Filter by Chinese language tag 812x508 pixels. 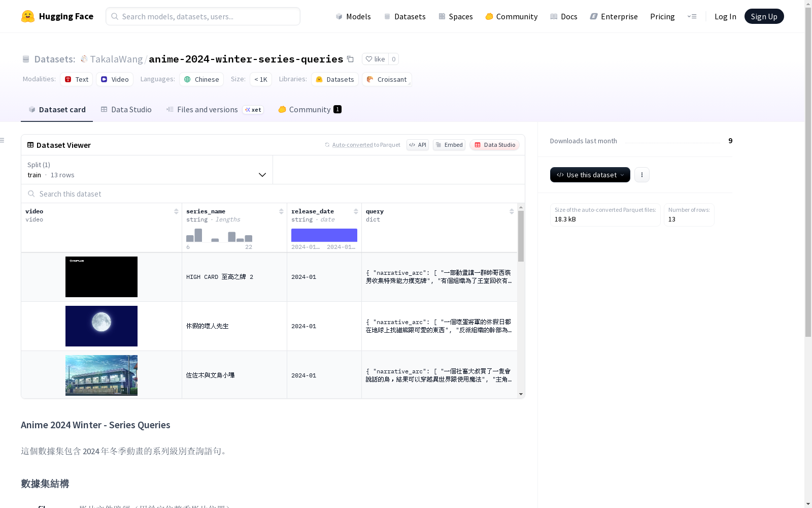tap(201, 79)
